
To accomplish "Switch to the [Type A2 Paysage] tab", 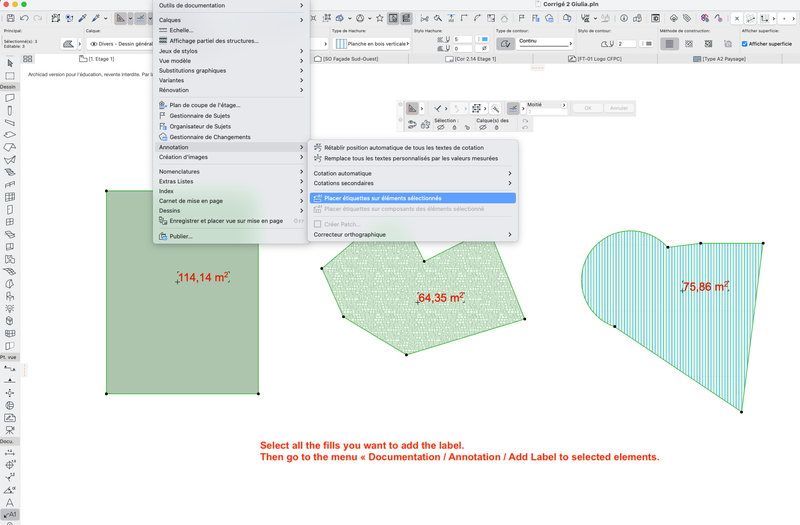I will (x=719, y=59).
